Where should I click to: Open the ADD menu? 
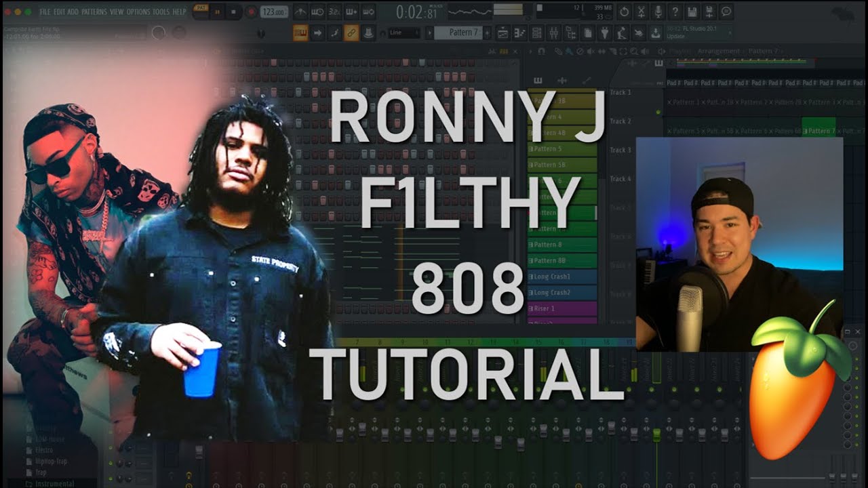coord(73,12)
